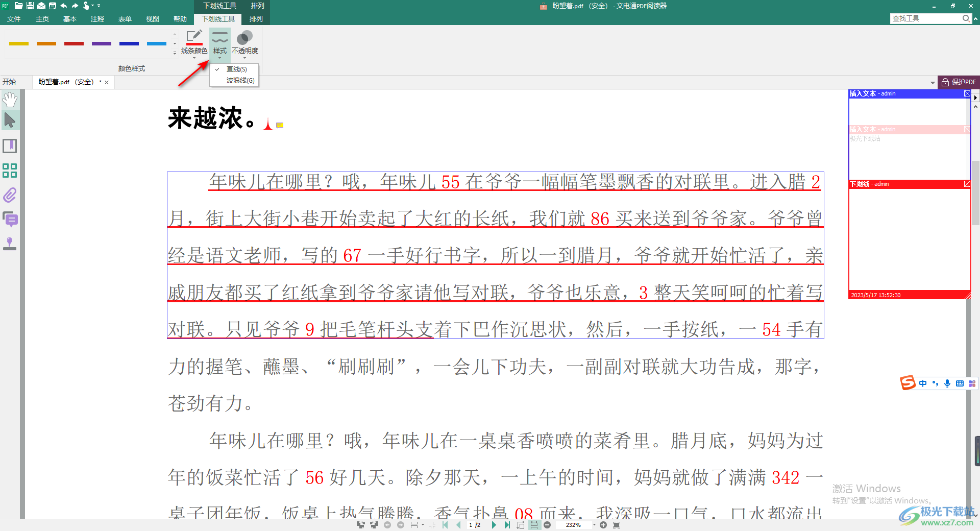The image size is (980, 531).
Task: Open page Thumbnails panel icon
Action: (10, 171)
